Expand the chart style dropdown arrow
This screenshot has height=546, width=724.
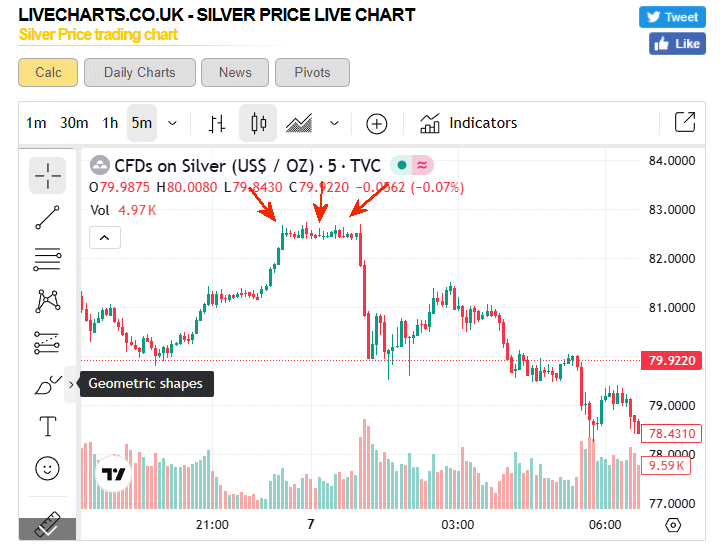pyautogui.click(x=334, y=124)
